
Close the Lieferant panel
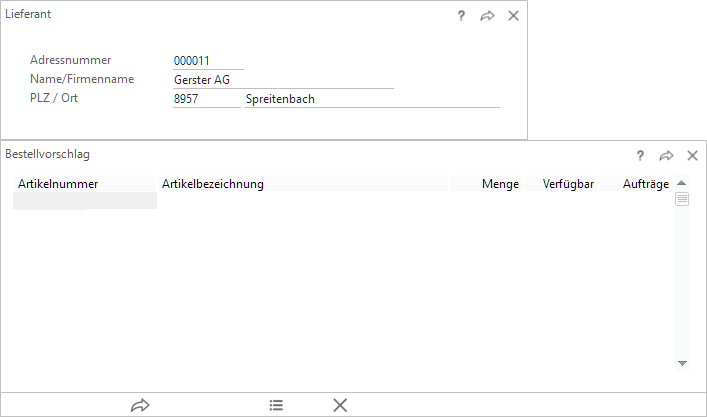513,16
